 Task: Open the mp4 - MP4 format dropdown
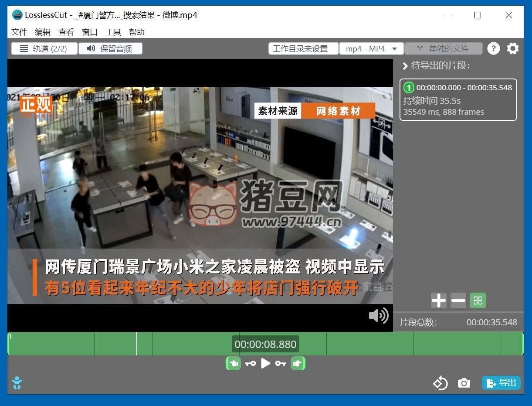pos(371,48)
